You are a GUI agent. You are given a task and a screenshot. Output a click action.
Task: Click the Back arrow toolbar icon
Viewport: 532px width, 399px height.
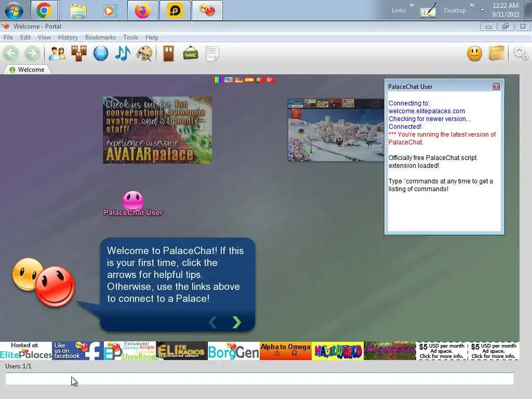point(10,54)
